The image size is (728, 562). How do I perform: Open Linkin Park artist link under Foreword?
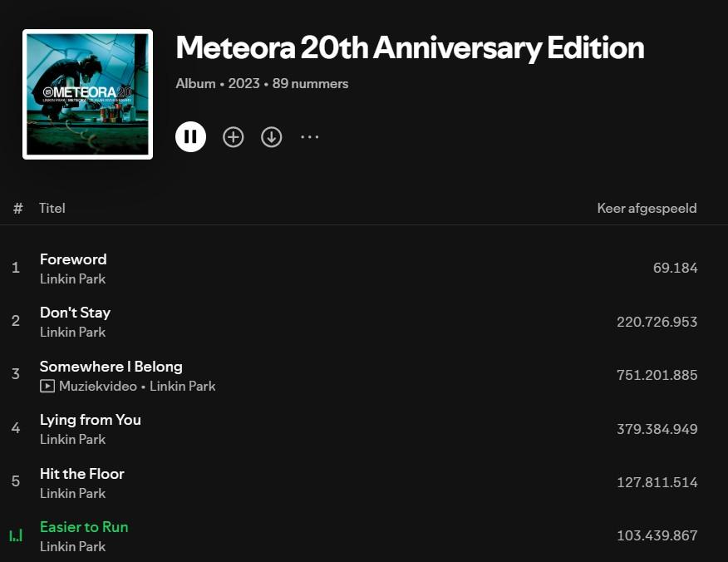(73, 279)
